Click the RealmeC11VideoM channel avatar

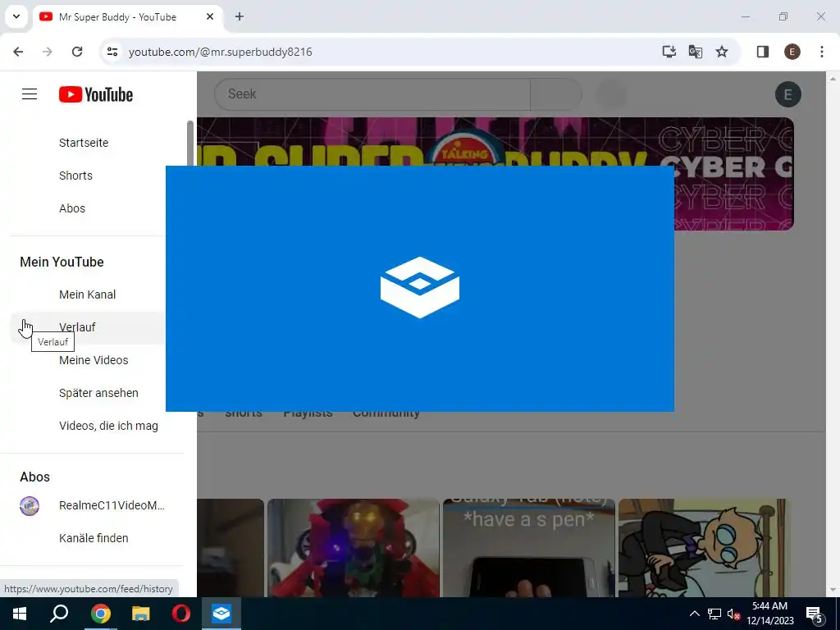click(x=30, y=505)
